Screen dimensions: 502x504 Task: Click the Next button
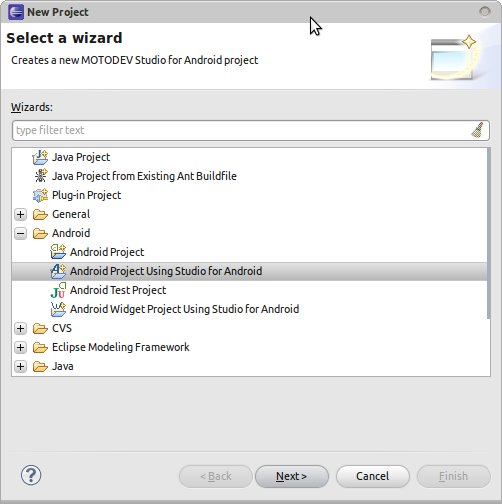pos(292,476)
